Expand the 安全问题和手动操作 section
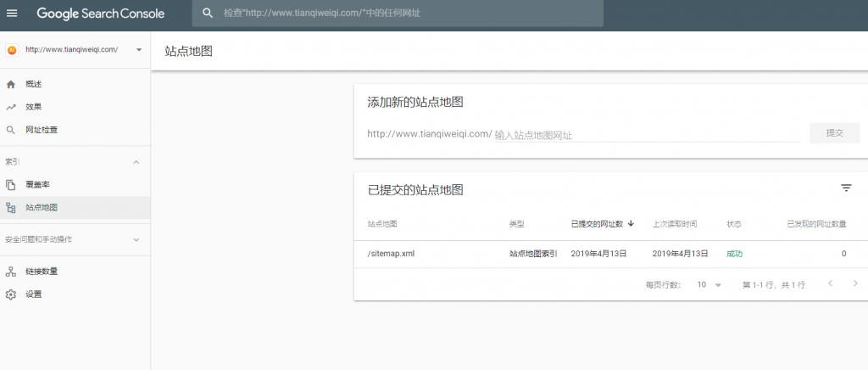Screen dimensions: 868x370 [x=136, y=240]
